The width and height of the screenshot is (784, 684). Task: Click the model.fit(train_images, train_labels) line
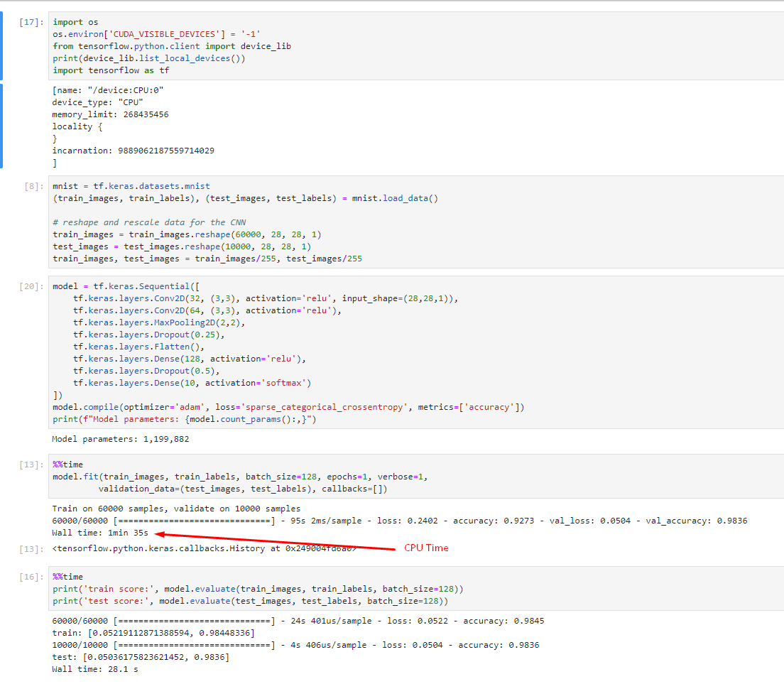(x=241, y=477)
